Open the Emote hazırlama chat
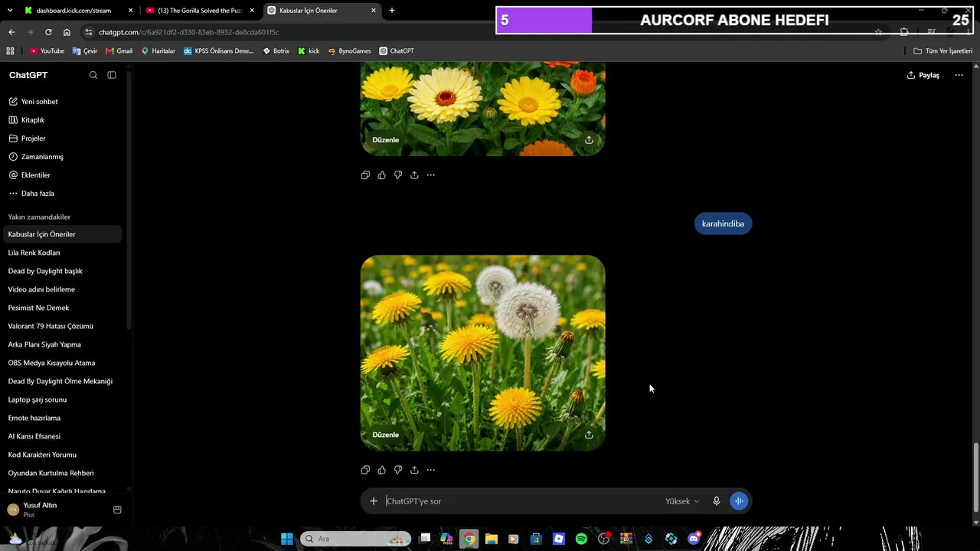The image size is (980, 551). [x=61, y=418]
